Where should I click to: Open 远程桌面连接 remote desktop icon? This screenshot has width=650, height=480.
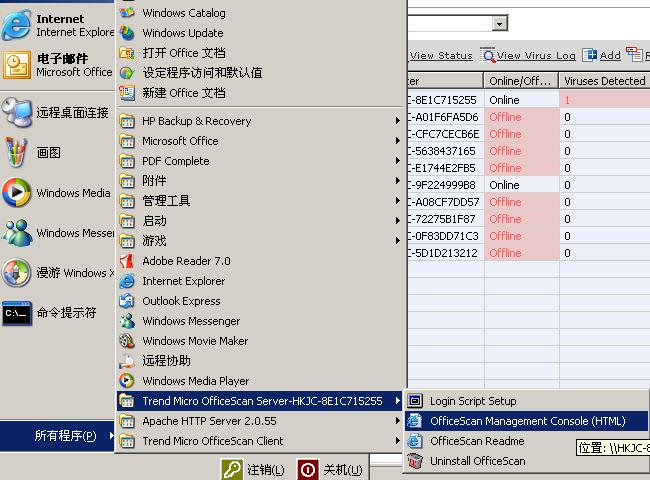[x=17, y=112]
